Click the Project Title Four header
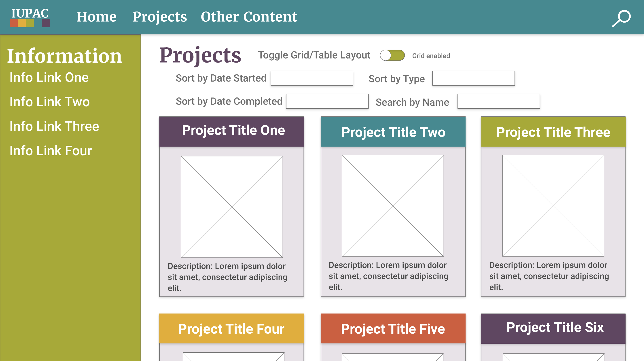The height and width of the screenshot is (362, 644). coord(231,328)
